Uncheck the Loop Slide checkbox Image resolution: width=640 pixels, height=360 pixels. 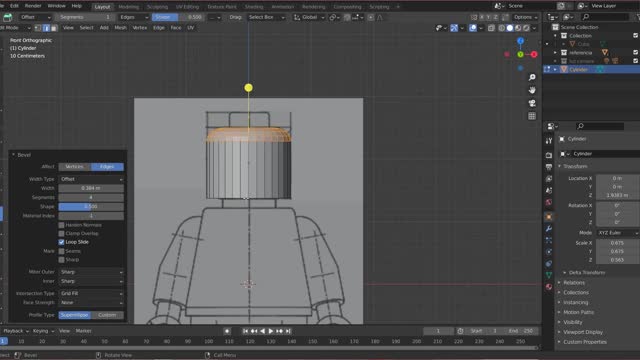tap(61, 242)
